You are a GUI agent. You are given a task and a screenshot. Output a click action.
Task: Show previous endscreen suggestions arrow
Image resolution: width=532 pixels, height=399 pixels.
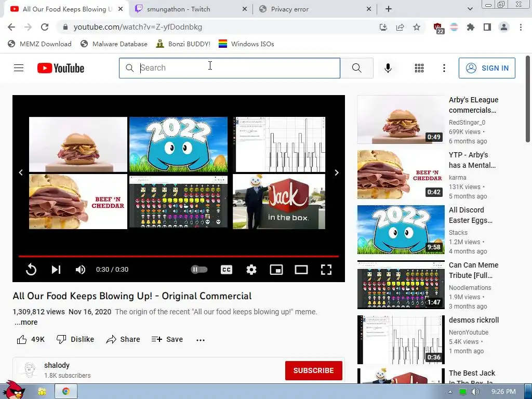(21, 172)
